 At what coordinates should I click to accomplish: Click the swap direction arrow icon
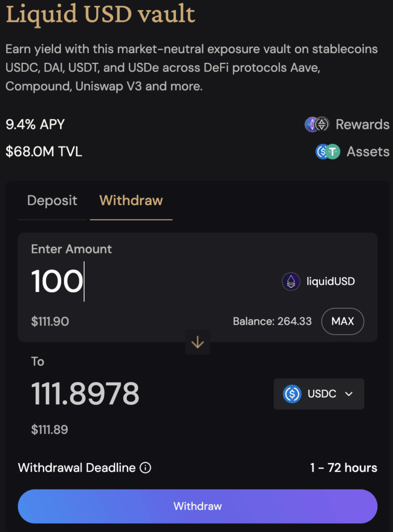tap(198, 342)
